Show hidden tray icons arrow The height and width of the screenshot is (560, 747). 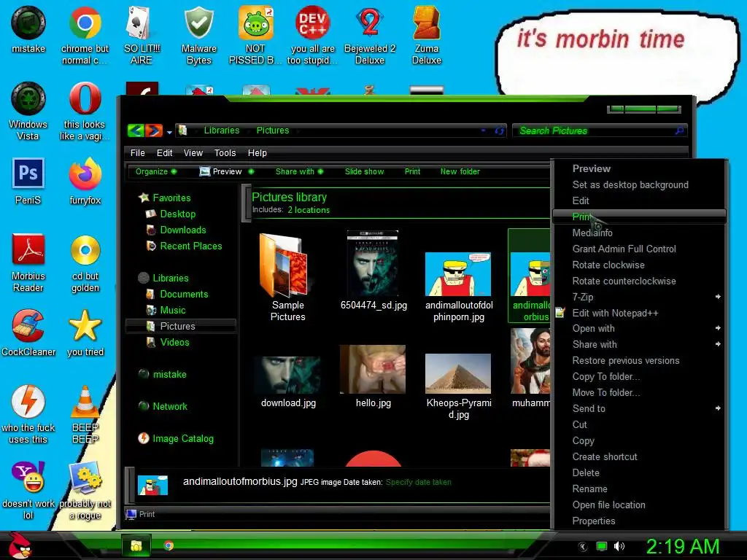(x=582, y=547)
